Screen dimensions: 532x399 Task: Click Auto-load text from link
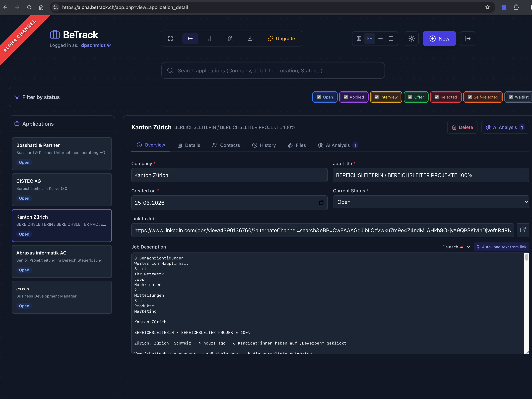pyautogui.click(x=501, y=247)
